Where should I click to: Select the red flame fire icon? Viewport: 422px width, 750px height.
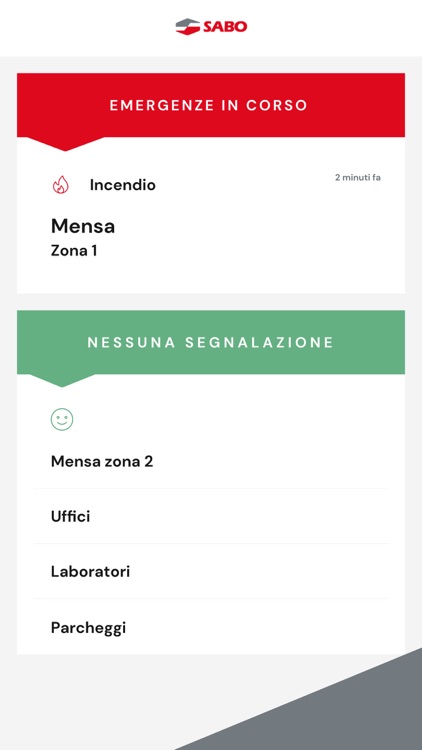tap(61, 185)
